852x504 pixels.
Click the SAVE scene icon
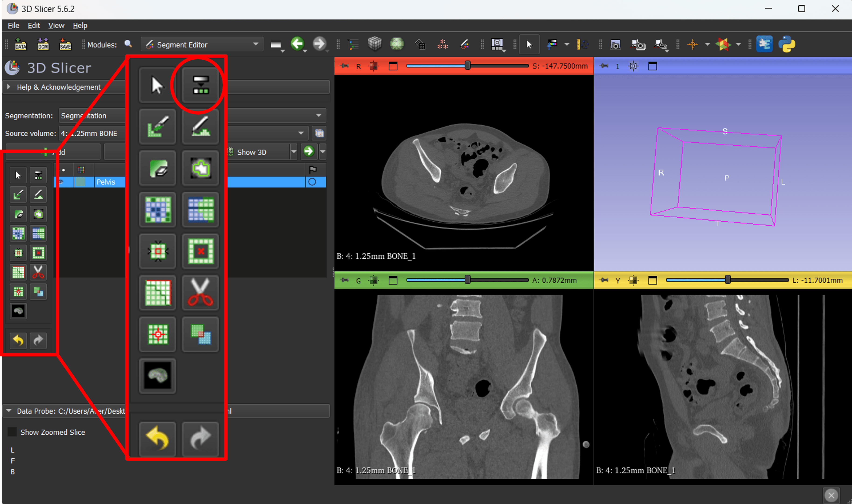(x=65, y=44)
